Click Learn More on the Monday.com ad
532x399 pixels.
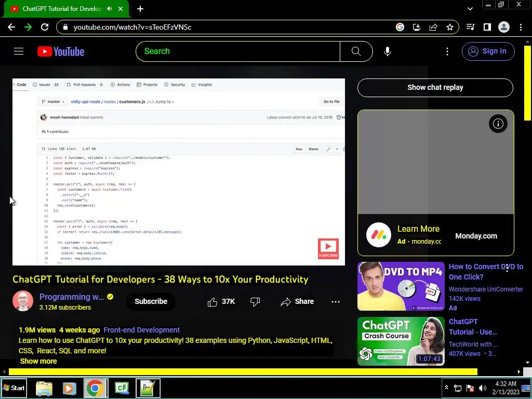point(418,229)
